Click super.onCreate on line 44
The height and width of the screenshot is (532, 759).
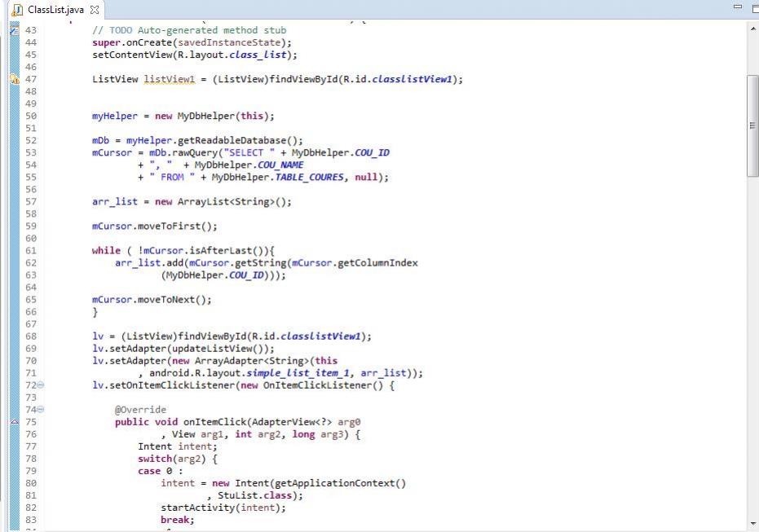132,42
